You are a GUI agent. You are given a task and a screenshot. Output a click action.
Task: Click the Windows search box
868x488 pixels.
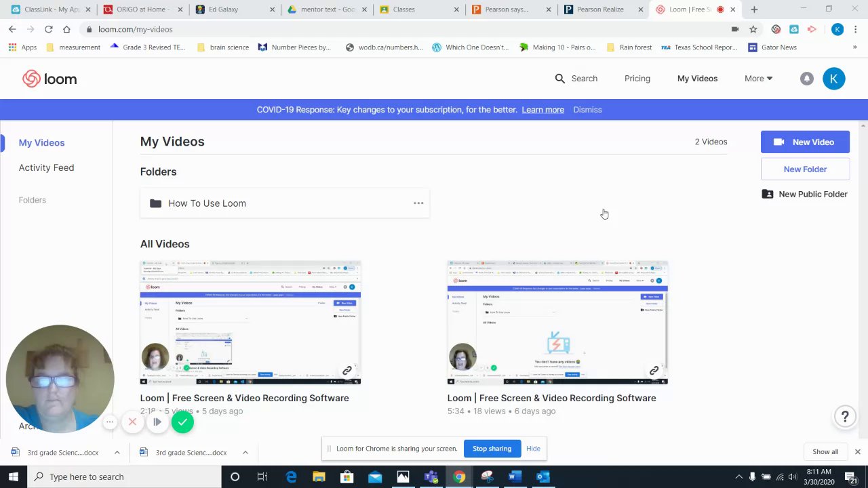tap(124, 476)
